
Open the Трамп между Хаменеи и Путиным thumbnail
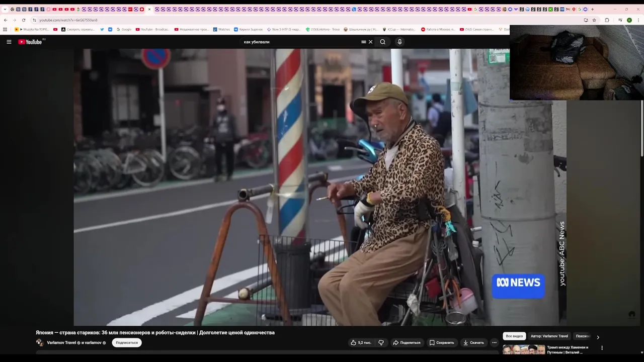click(523, 350)
